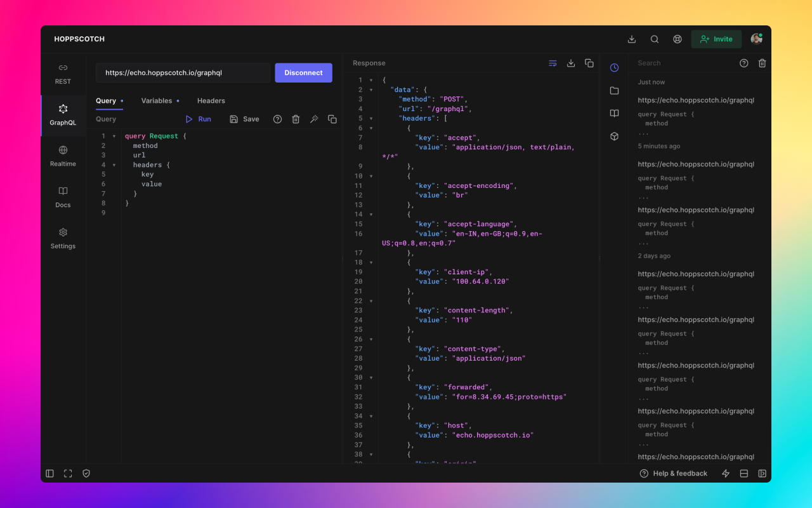This screenshot has height=508, width=812.
Task: Fold the accept-encoding object at line 10
Action: point(371,176)
